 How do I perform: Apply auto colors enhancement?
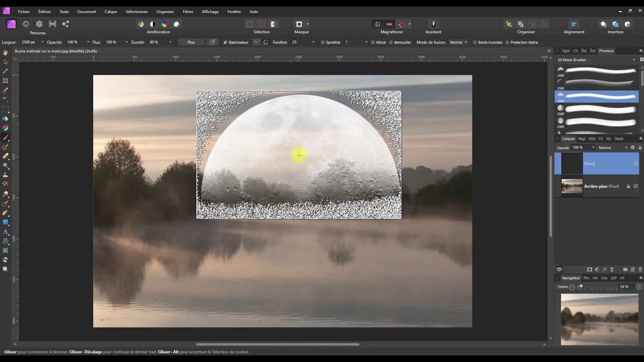point(165,24)
